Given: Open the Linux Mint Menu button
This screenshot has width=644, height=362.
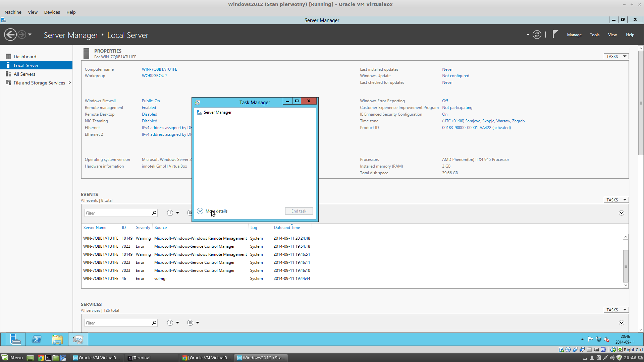Looking at the screenshot, I should (12, 358).
